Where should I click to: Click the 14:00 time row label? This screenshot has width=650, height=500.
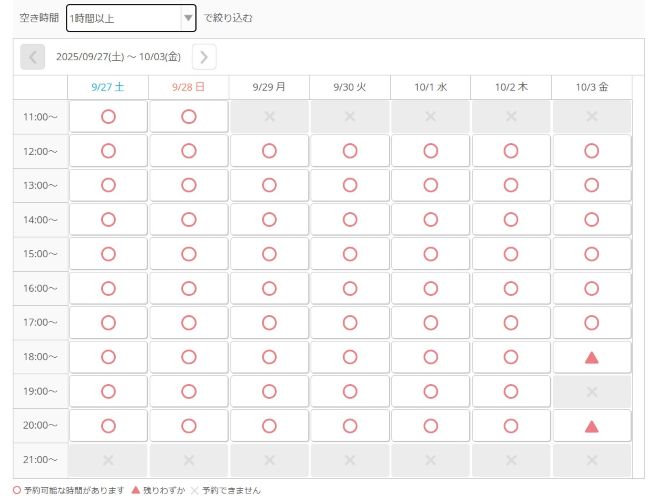(41, 220)
